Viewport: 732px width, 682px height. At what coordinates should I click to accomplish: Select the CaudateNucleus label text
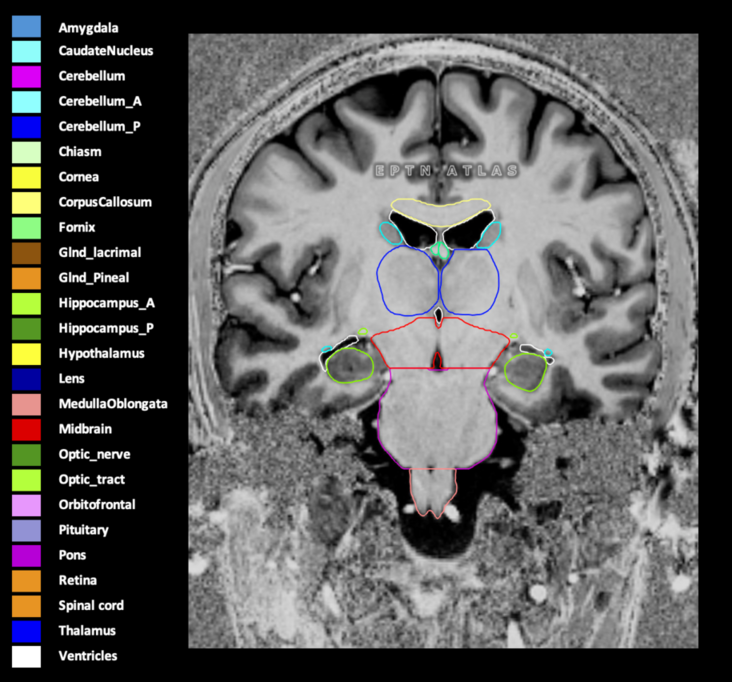click(106, 50)
